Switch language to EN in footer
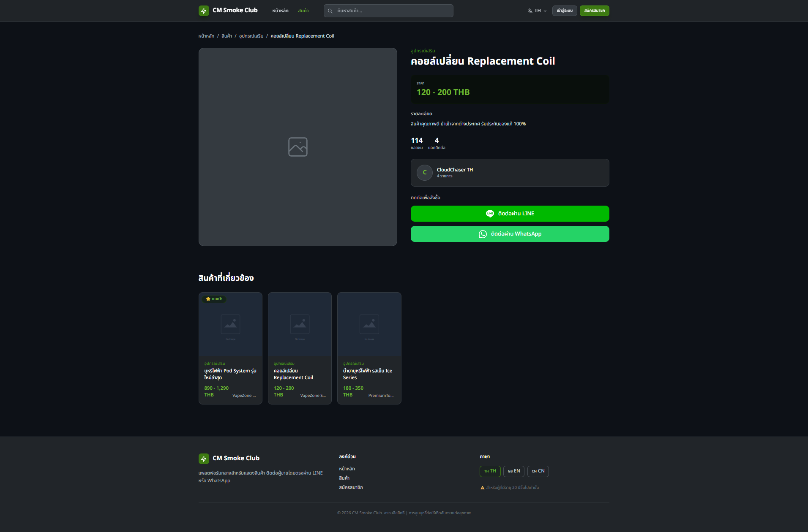Viewport: 808px width, 532px height. click(514, 471)
